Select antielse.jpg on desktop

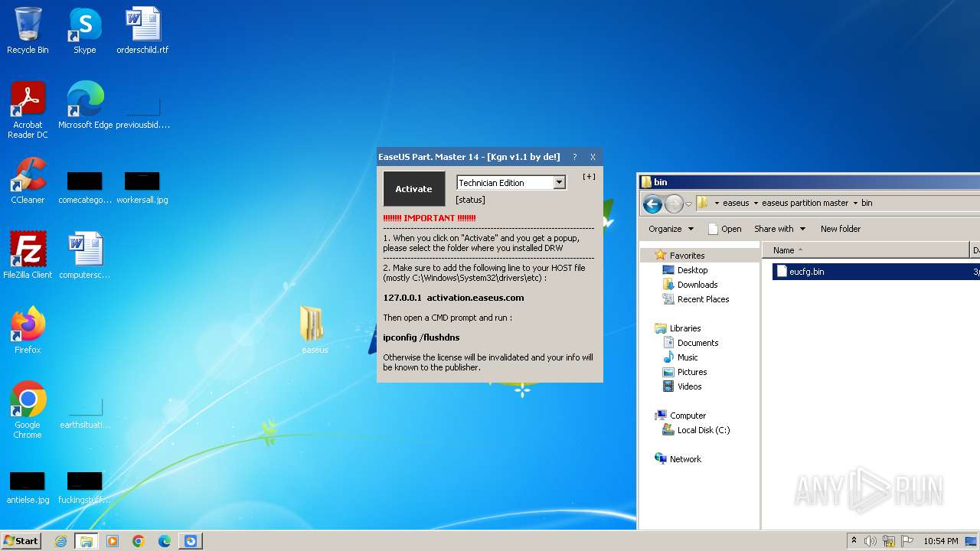28,489
